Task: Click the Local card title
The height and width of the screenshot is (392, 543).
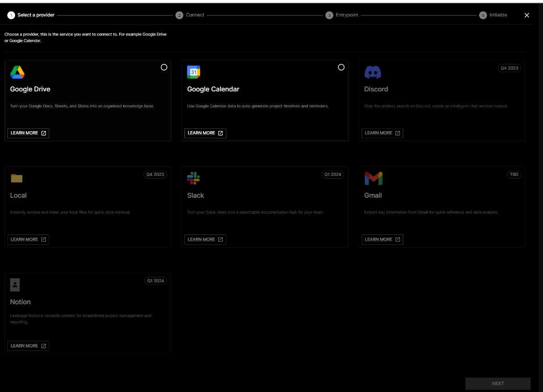Action: coord(18,196)
